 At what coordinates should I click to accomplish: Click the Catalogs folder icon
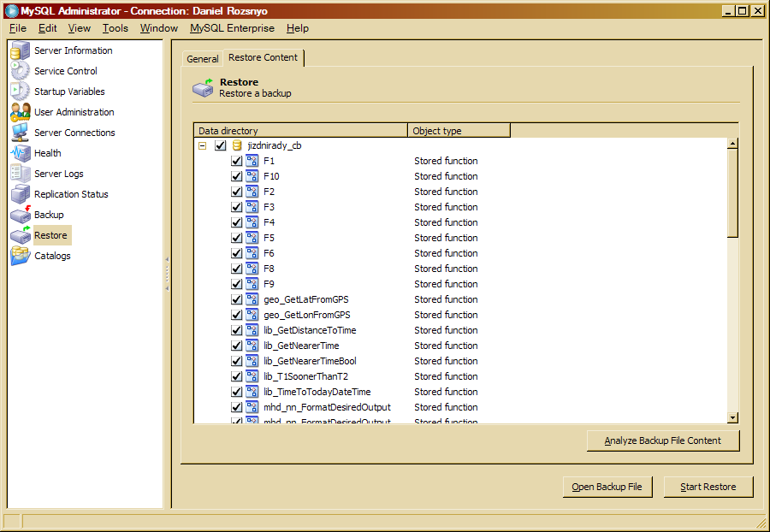point(21,256)
